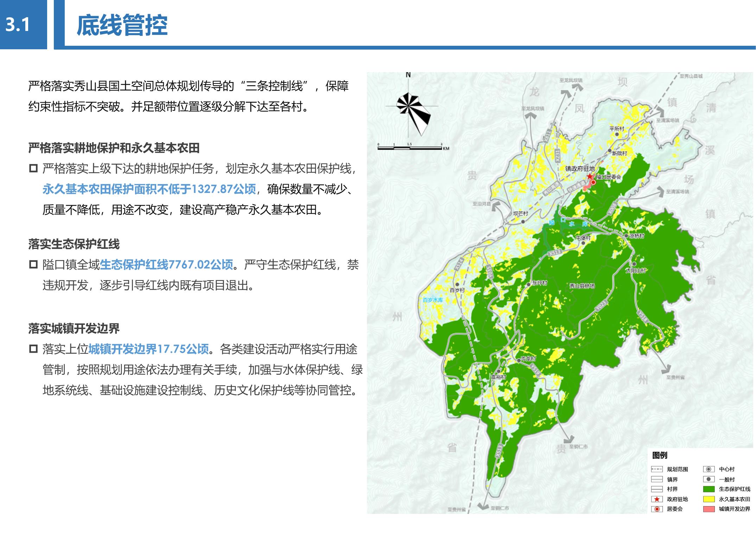Screen dimensions: 756x535
Task: Click the yellow 永久基本农田 legend swatch
Action: [709, 499]
